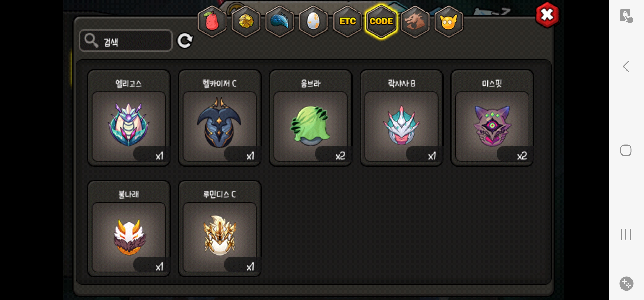Select the gold nugget category tab

tap(246, 21)
